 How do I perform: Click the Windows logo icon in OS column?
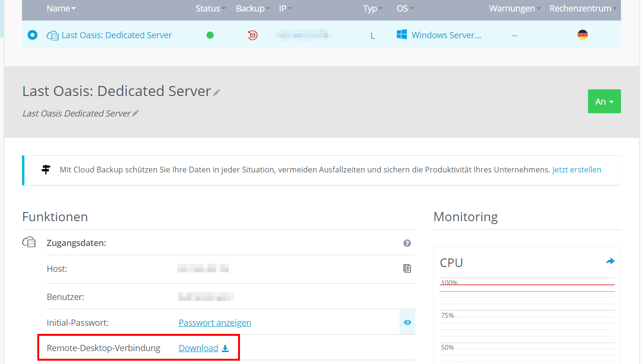[x=402, y=34]
